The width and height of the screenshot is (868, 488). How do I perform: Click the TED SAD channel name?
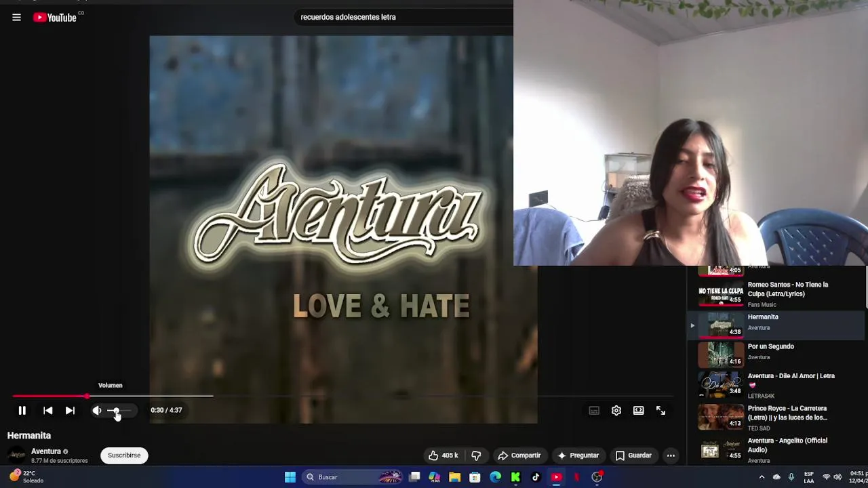(x=759, y=428)
